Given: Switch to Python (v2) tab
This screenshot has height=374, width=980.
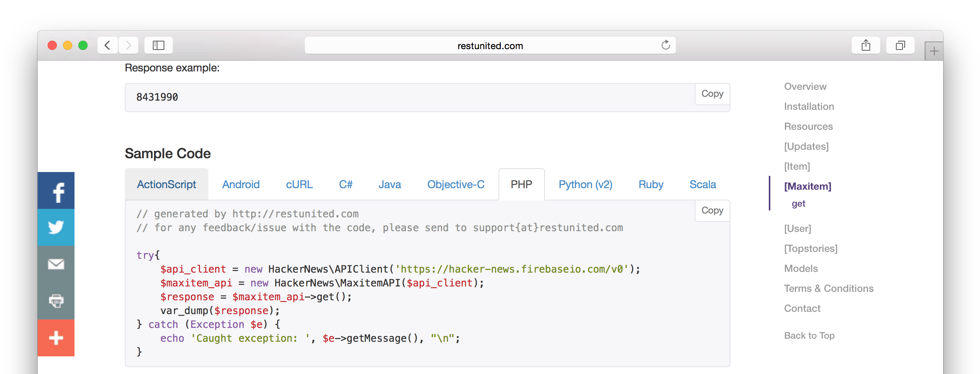Looking at the screenshot, I should click(585, 184).
